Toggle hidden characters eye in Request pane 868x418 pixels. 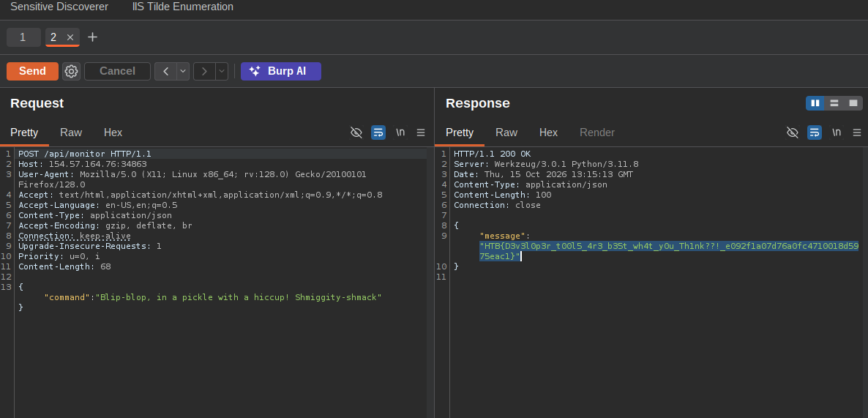[356, 133]
